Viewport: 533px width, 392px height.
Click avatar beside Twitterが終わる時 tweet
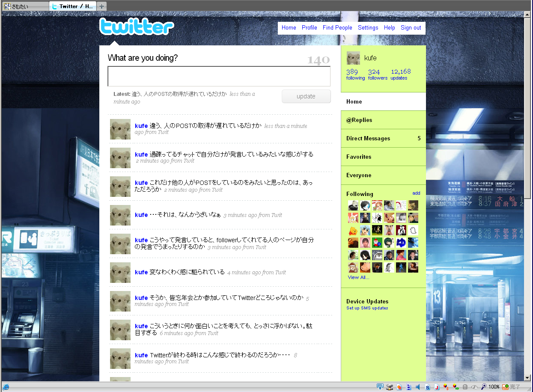(x=120, y=359)
